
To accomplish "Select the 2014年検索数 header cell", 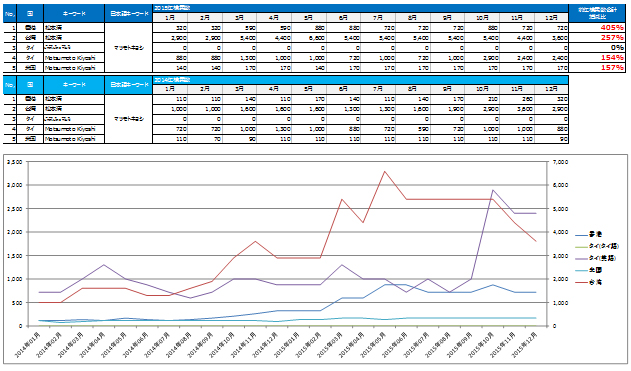I will [x=360, y=80].
